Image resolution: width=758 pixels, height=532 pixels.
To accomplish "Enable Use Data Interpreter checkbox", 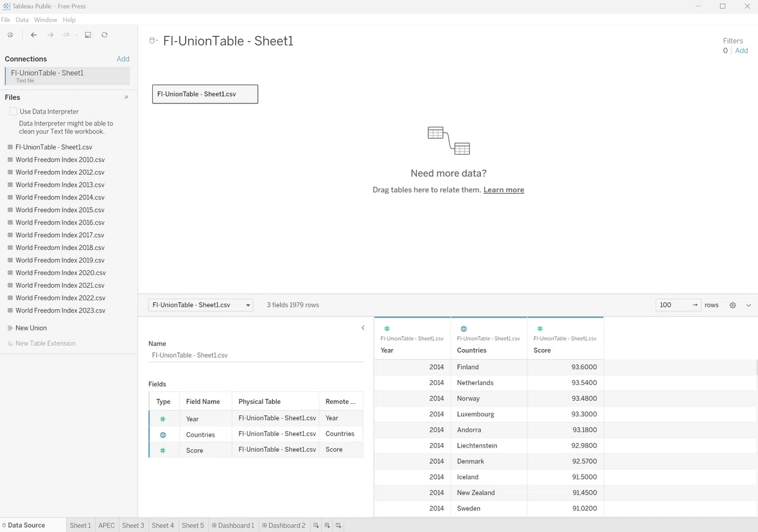I will click(13, 111).
